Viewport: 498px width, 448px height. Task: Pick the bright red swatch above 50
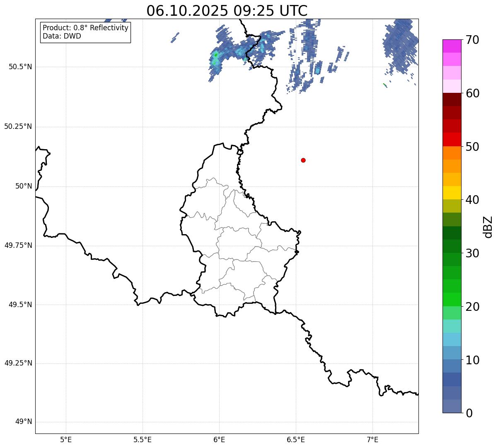[x=452, y=140]
